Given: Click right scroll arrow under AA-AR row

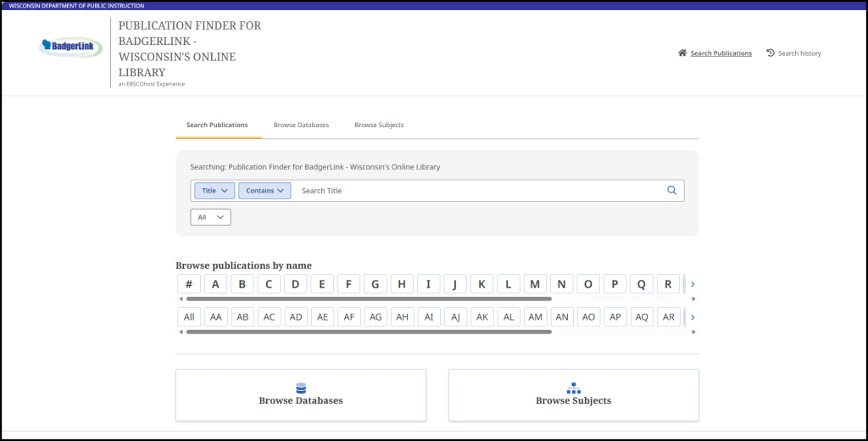Looking at the screenshot, I should pos(693,332).
